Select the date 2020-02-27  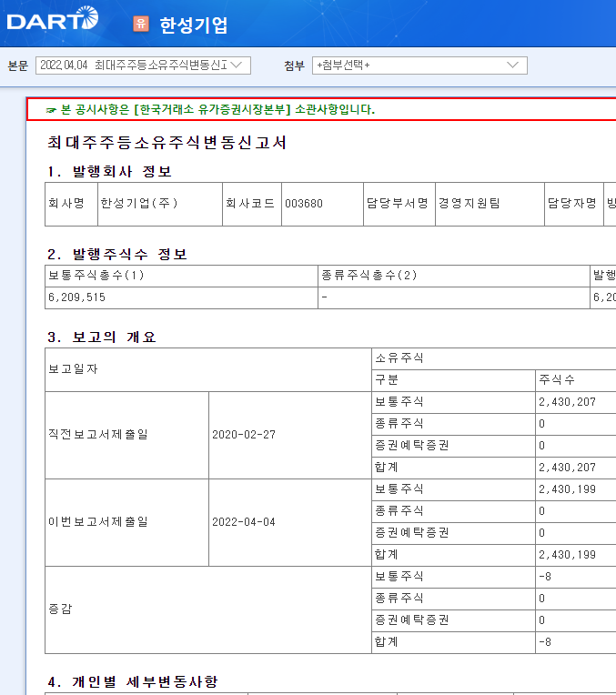click(x=244, y=435)
